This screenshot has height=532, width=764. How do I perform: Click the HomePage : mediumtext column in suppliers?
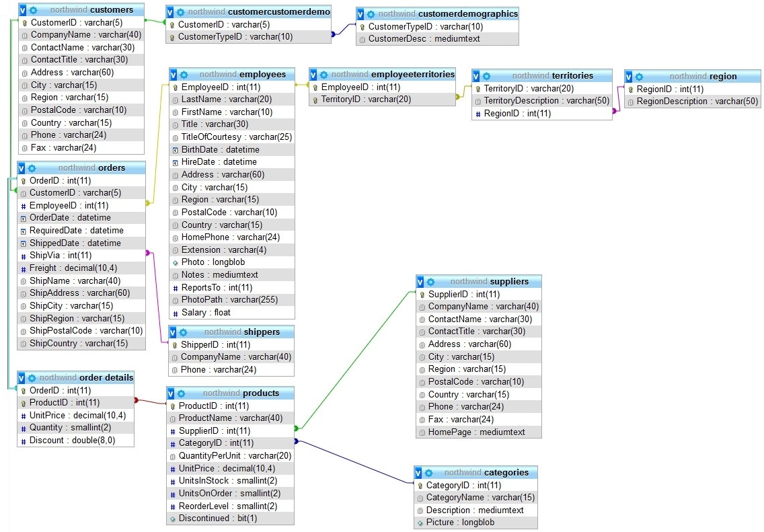coord(478,432)
